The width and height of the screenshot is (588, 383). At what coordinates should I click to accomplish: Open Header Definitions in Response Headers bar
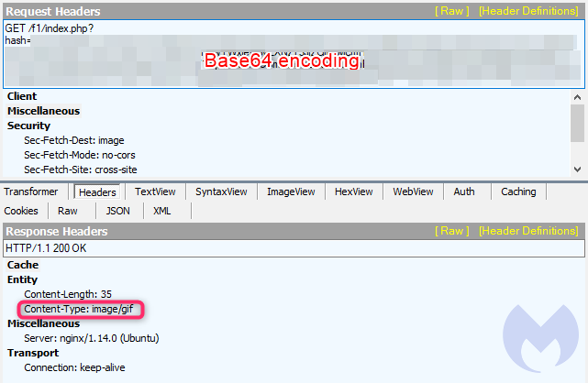527,231
